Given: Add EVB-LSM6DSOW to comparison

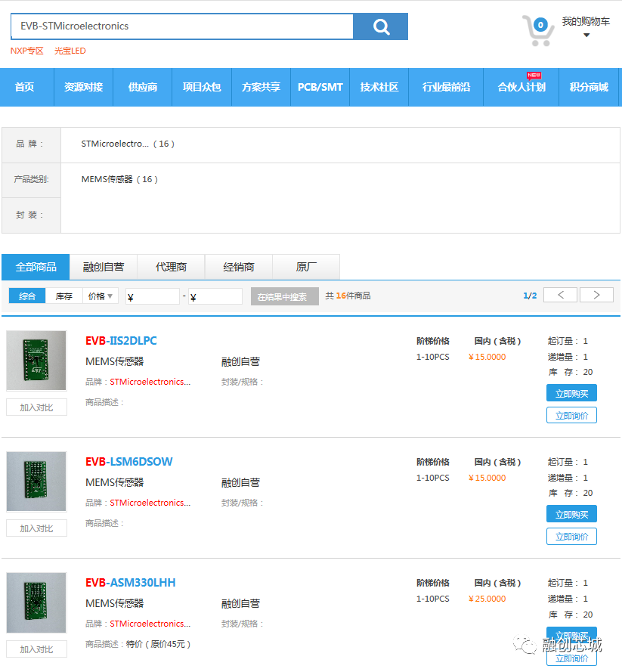Looking at the screenshot, I should [x=36, y=528].
